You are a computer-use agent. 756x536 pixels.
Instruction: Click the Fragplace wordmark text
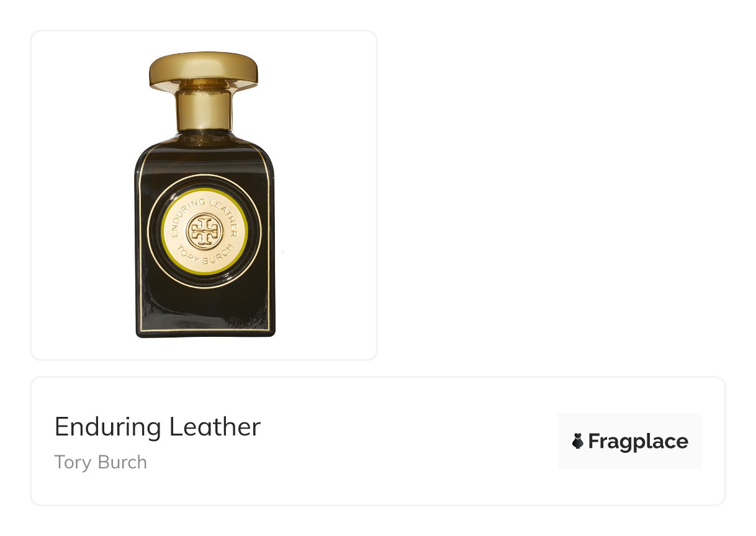[x=637, y=441]
